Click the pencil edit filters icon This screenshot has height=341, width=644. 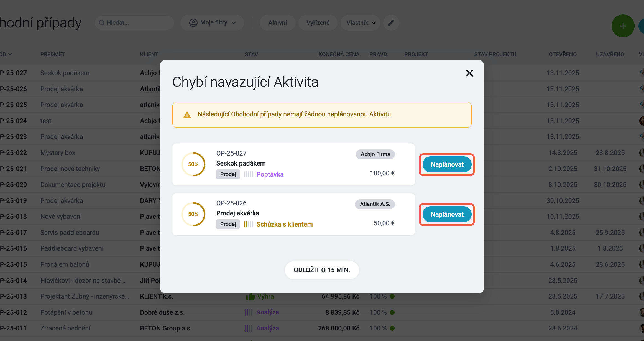pyautogui.click(x=391, y=23)
